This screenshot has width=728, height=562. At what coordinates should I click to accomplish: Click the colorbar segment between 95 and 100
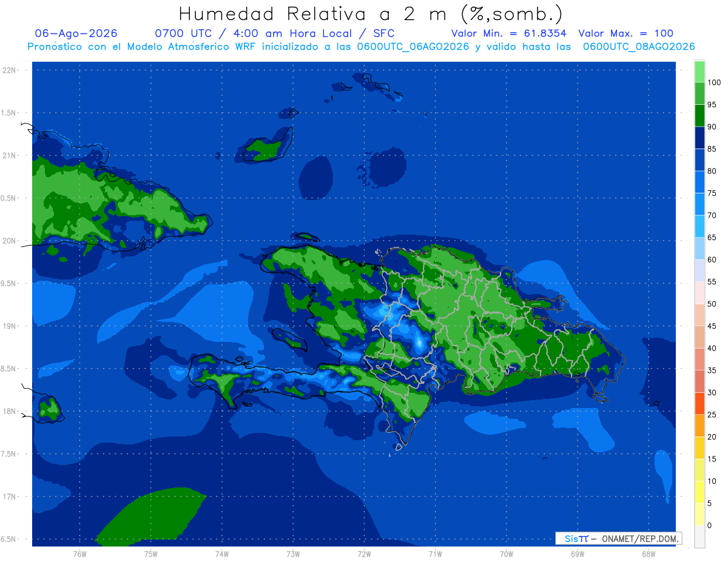[x=699, y=93]
